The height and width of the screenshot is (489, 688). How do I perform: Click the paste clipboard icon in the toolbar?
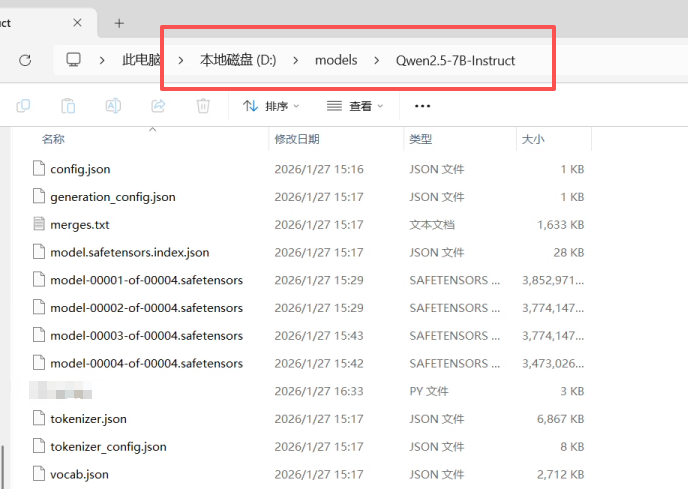[68, 106]
